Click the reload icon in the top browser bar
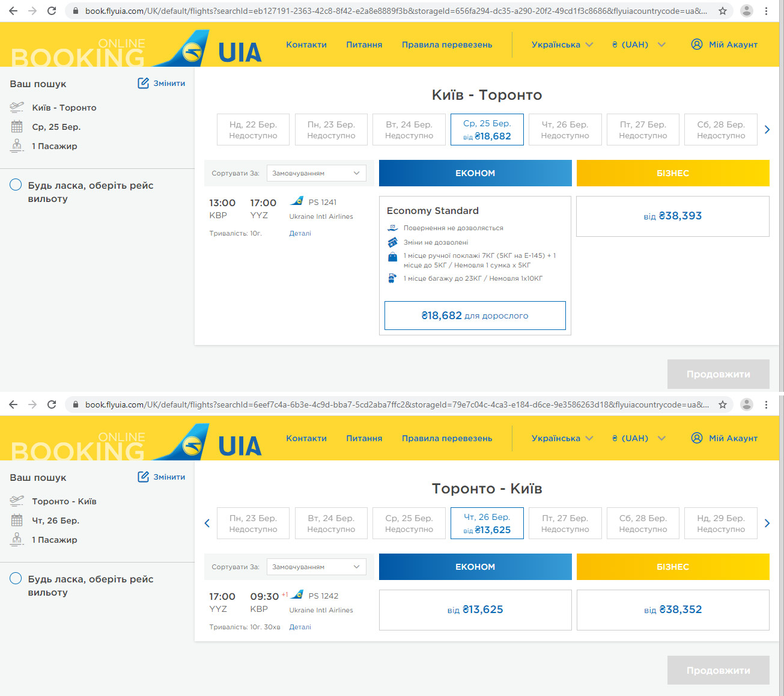 coord(52,11)
